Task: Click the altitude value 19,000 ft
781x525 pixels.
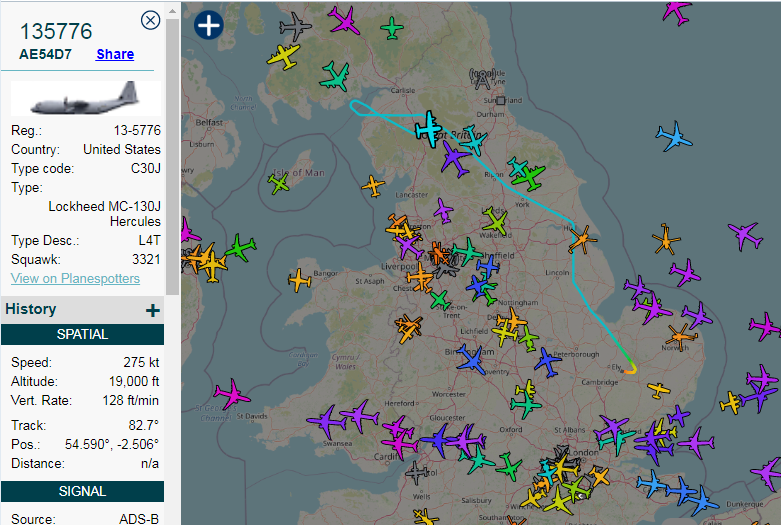Action: point(134,382)
